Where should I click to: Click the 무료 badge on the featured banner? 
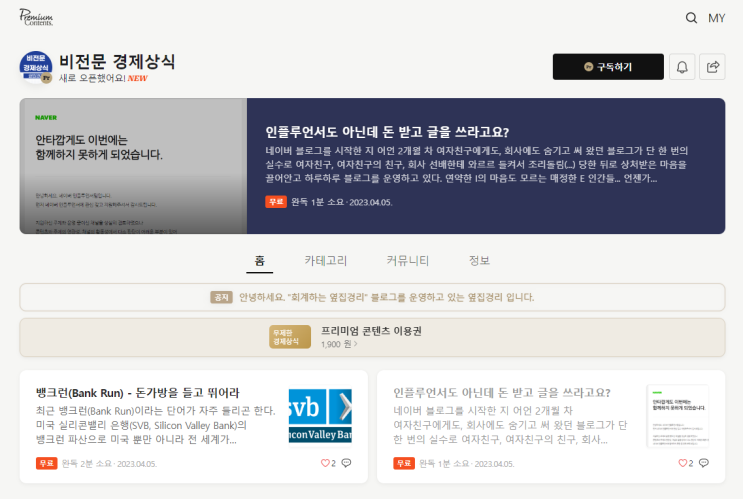click(276, 202)
